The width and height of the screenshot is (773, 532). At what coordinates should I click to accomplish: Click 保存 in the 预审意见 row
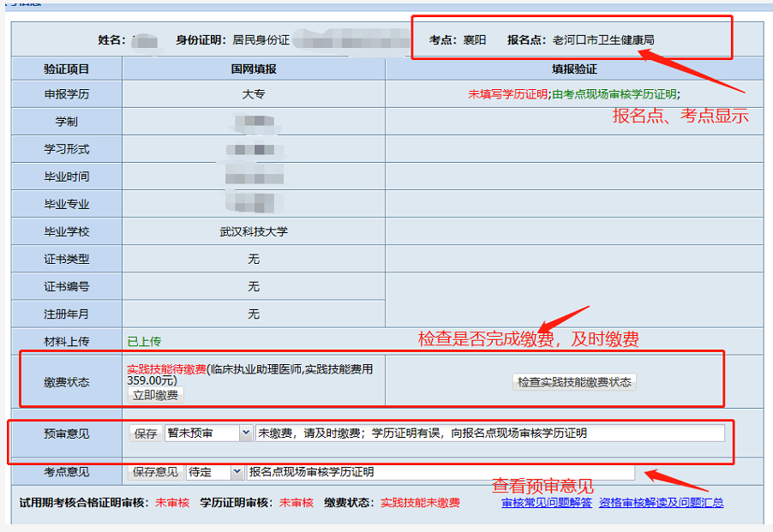point(146,433)
